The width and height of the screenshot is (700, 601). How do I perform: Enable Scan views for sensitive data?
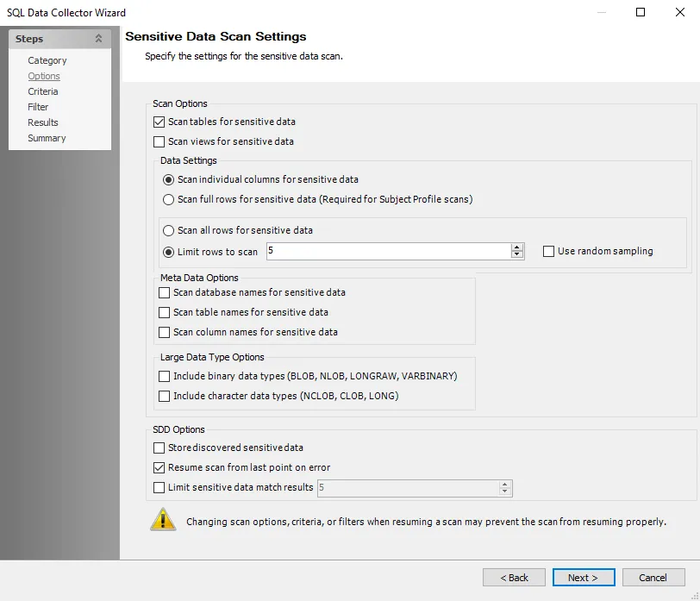(x=159, y=141)
